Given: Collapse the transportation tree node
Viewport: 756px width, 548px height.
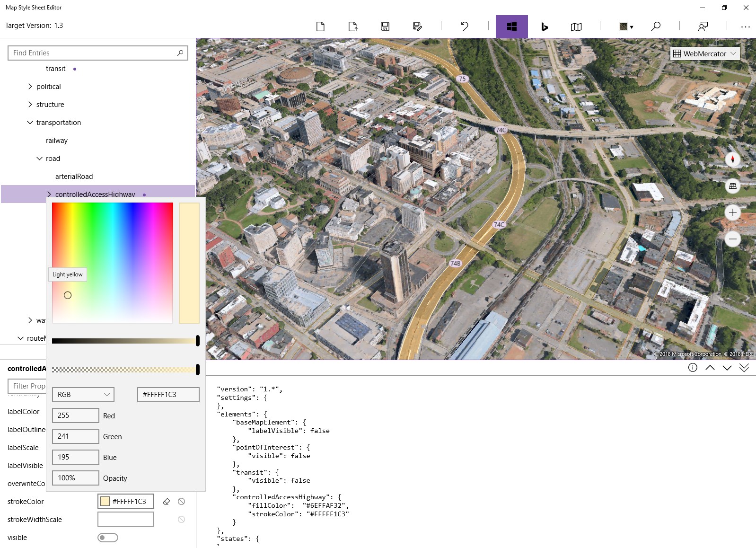Looking at the screenshot, I should pos(30,123).
